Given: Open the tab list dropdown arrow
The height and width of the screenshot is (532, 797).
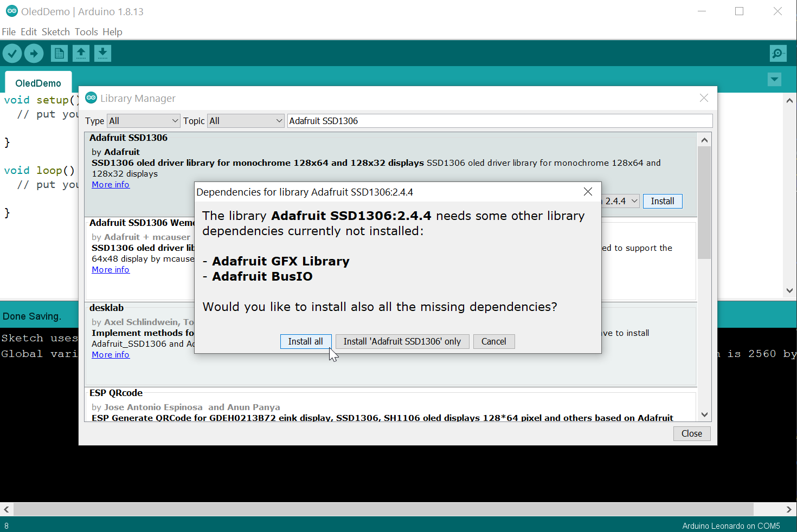Looking at the screenshot, I should click(774, 79).
